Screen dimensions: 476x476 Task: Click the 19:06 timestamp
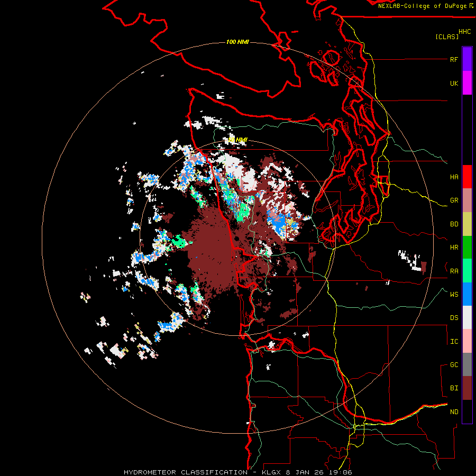[340, 472]
